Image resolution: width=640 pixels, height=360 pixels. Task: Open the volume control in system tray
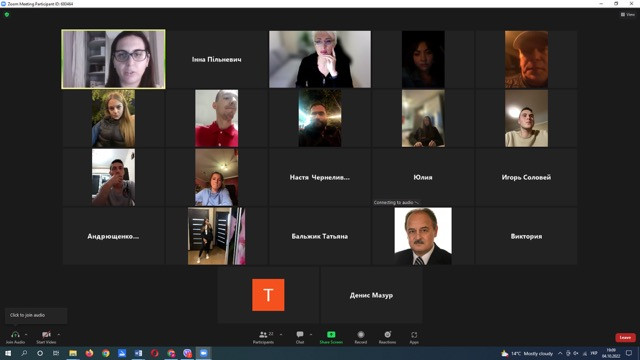pos(576,353)
